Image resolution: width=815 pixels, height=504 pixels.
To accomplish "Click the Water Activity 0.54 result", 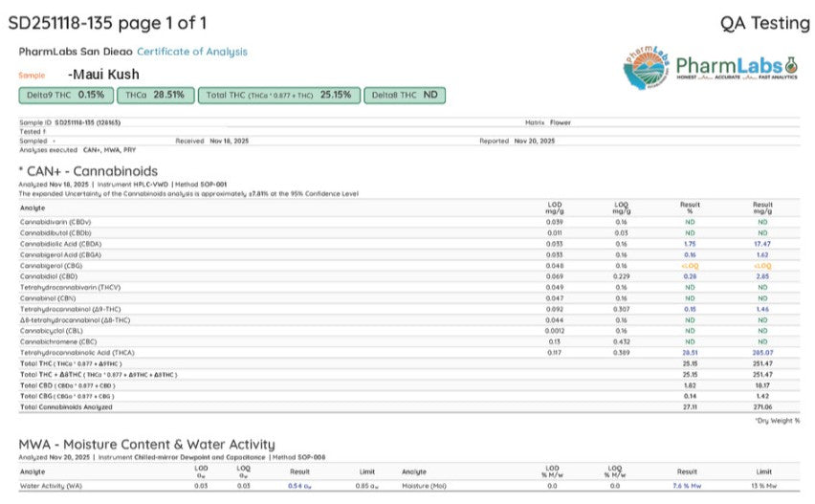I will tap(299, 486).
